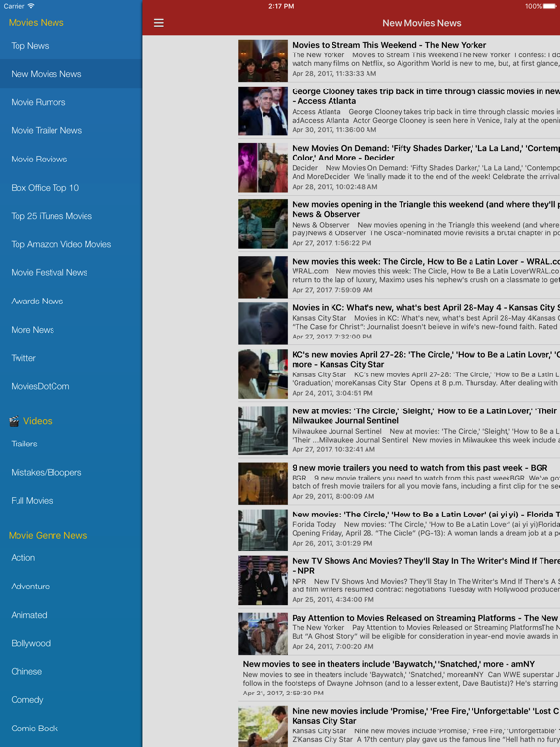Go to Movie Festival News
This screenshot has width=560, height=747.
tap(71, 273)
